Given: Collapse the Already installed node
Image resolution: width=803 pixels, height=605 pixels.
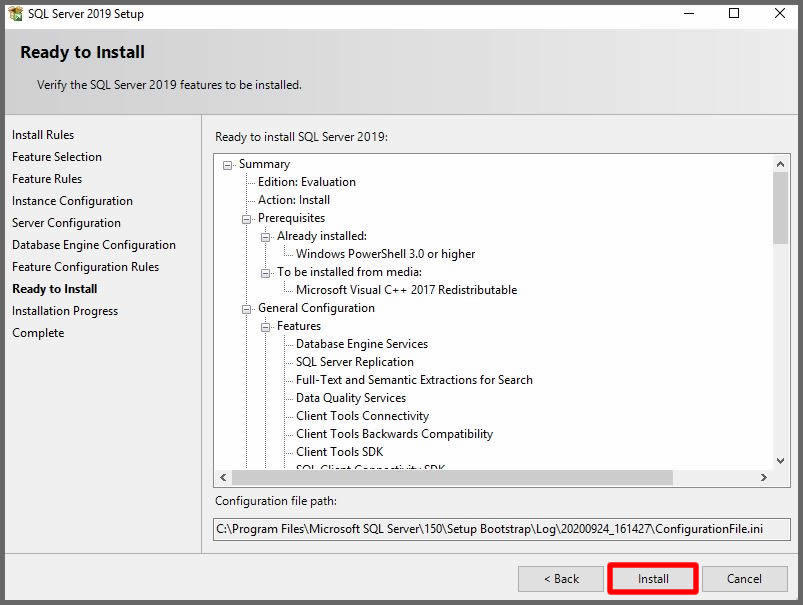Looking at the screenshot, I should coord(266,236).
